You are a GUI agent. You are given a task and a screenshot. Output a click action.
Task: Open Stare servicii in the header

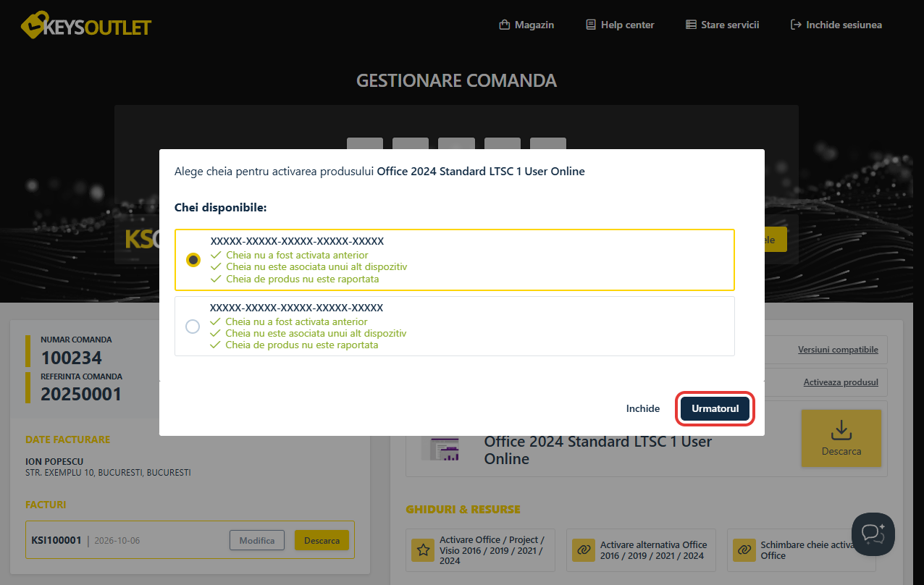[x=722, y=25]
